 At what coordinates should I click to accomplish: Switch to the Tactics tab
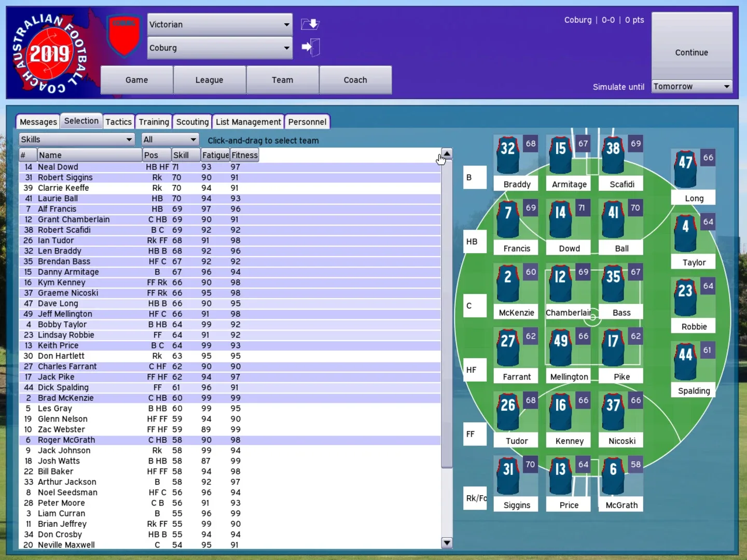119,122
